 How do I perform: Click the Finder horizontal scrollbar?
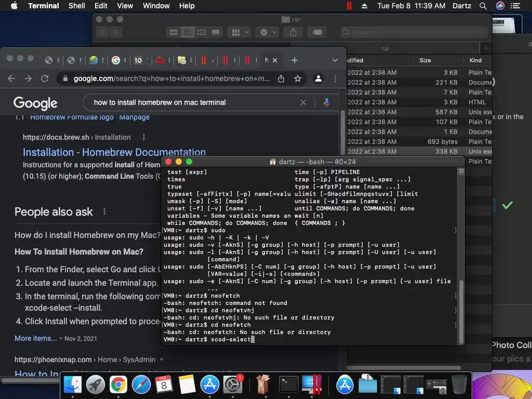[x=404, y=368]
